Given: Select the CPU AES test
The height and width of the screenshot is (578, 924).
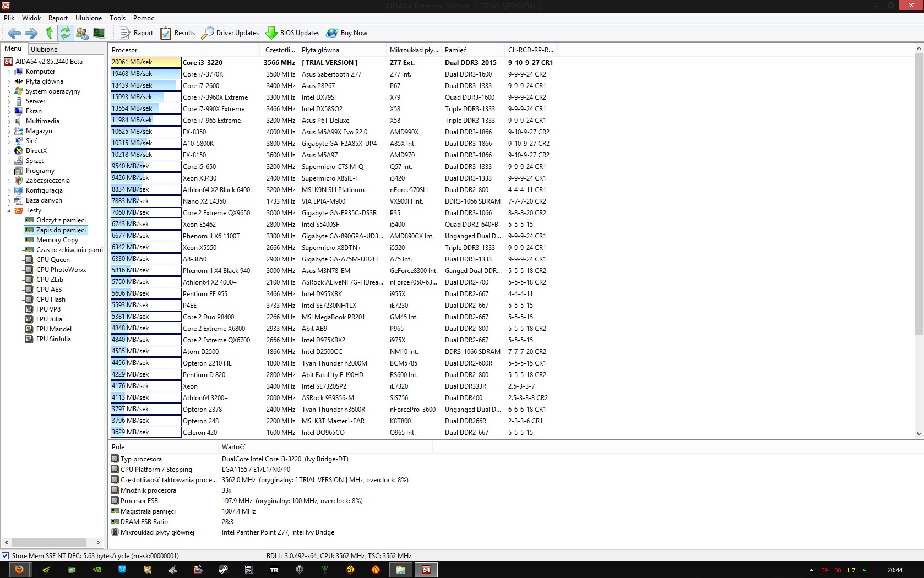Looking at the screenshot, I should pyautogui.click(x=49, y=290).
